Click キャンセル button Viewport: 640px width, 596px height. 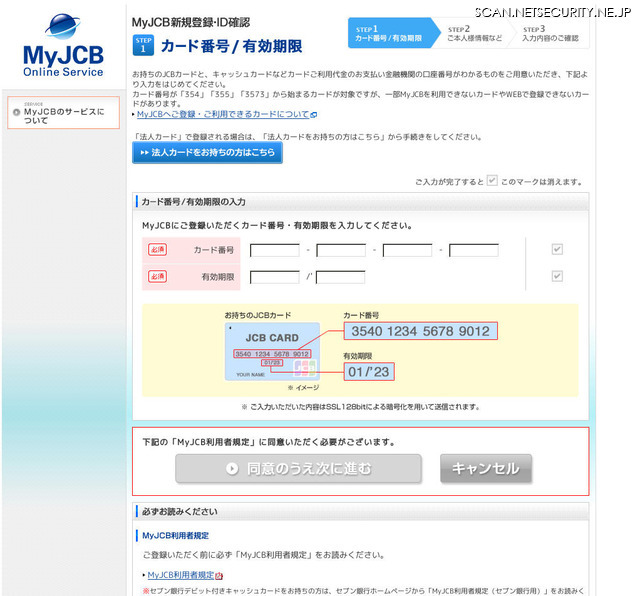pyautogui.click(x=486, y=469)
